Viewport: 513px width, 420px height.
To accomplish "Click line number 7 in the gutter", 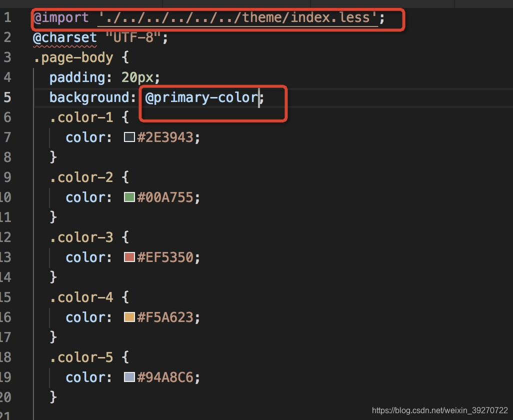I will (7, 137).
